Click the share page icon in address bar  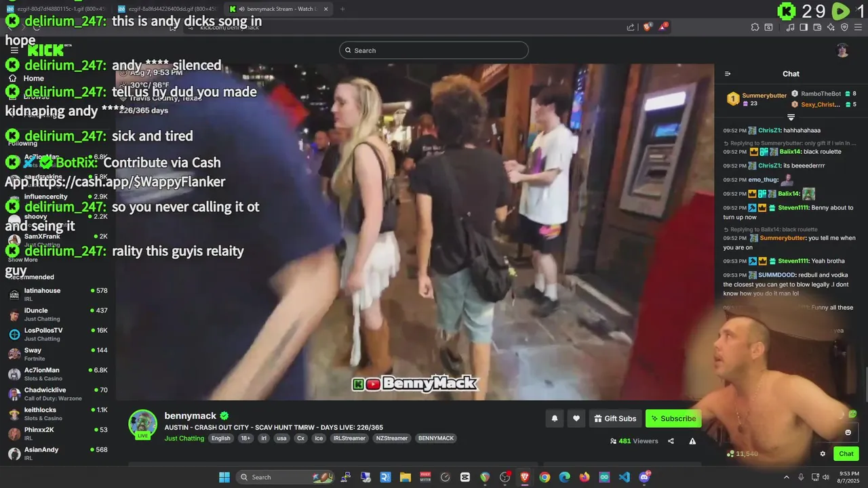[631, 27]
